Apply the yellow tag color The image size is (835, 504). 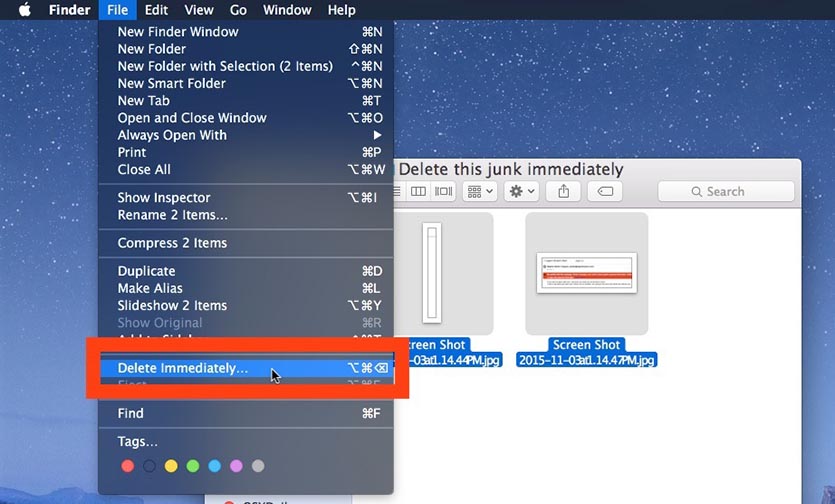171,466
